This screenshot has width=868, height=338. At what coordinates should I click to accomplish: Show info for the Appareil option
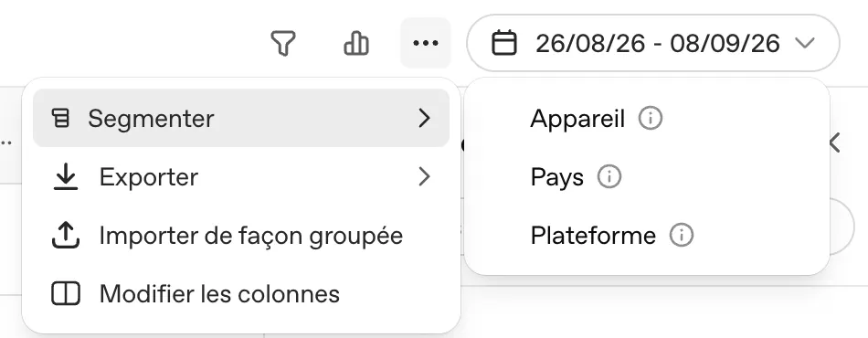pos(651,119)
